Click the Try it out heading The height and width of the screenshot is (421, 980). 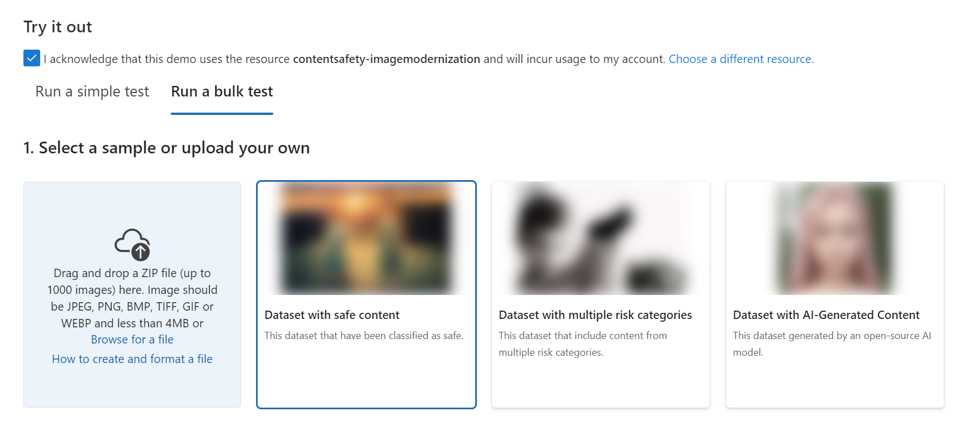point(58,27)
